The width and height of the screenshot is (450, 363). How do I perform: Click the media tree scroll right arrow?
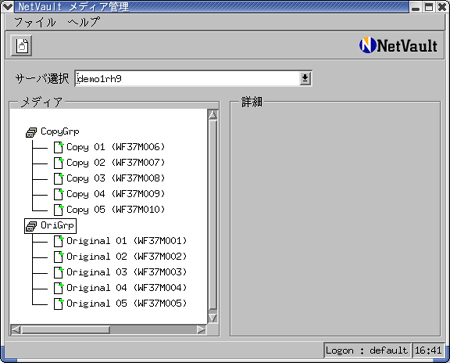click(201, 330)
